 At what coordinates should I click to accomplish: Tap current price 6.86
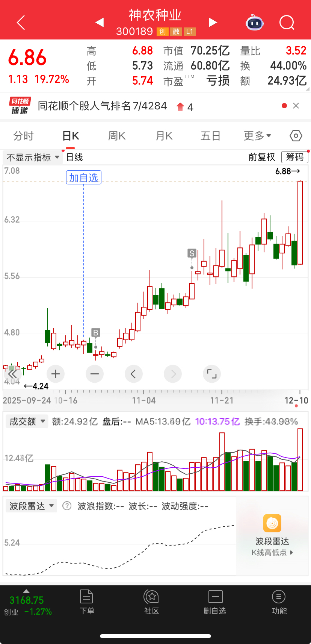27,58
